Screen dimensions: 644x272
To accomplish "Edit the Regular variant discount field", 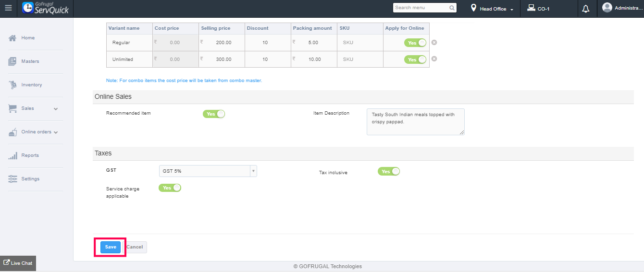I will pos(268,43).
